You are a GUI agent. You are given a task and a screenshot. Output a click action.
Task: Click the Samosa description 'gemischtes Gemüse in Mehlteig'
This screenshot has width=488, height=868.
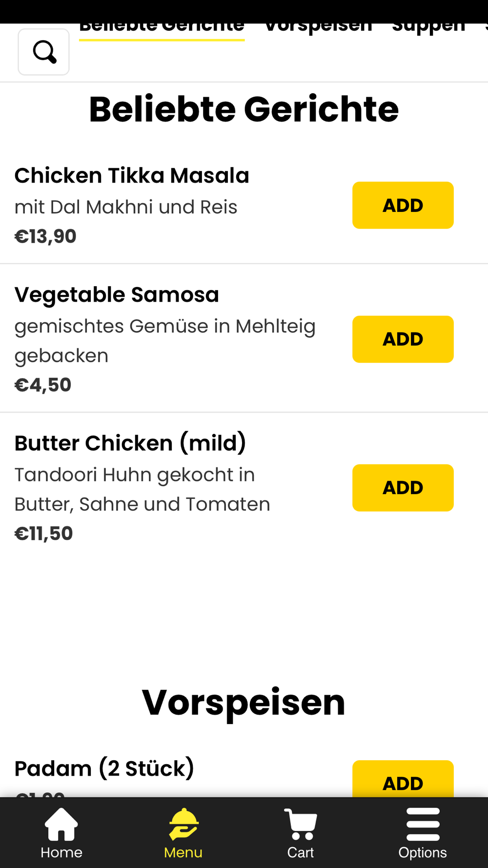click(165, 326)
